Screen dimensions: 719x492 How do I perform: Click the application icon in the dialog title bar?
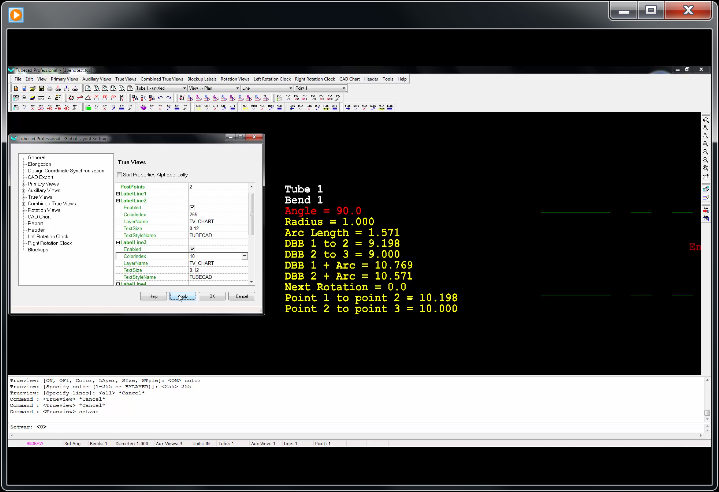tap(15, 137)
